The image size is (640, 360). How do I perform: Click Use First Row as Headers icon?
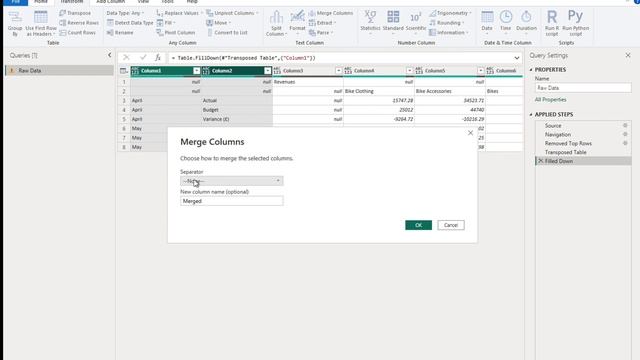[41, 24]
